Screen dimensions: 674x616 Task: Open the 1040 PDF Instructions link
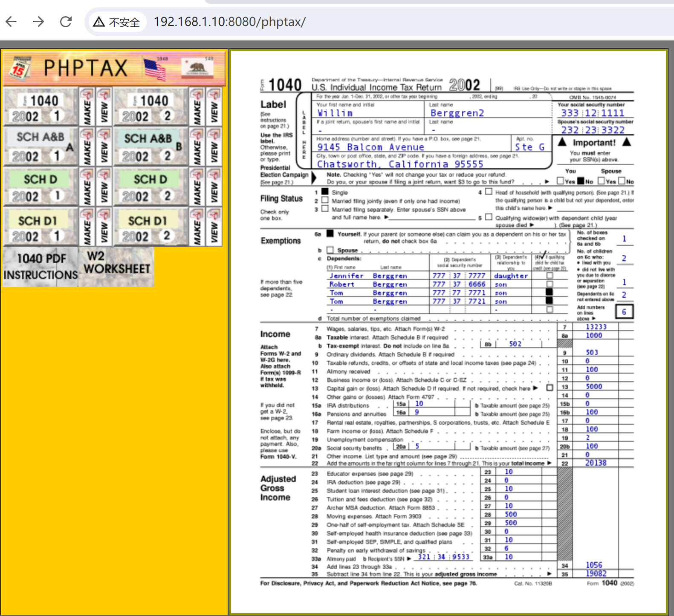click(x=40, y=267)
